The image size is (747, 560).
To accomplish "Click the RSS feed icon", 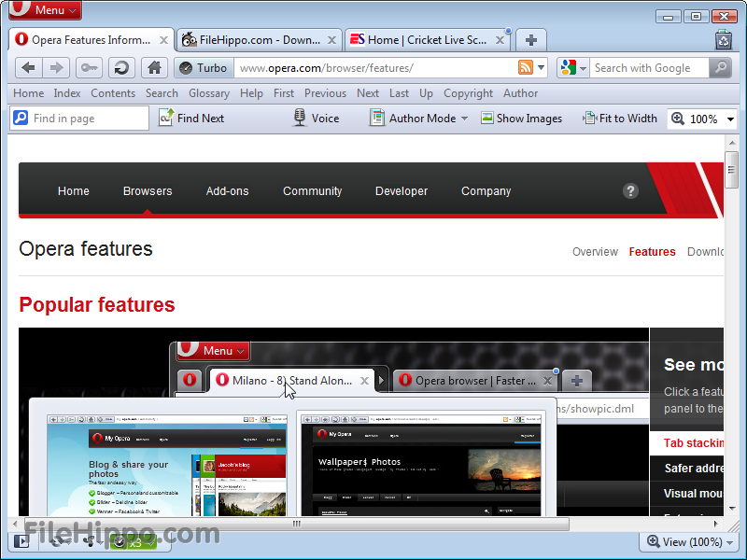I will [x=525, y=67].
